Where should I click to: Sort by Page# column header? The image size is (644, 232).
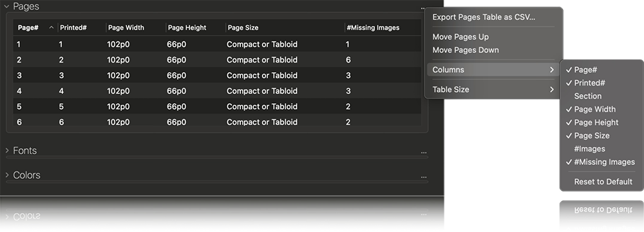[28, 28]
